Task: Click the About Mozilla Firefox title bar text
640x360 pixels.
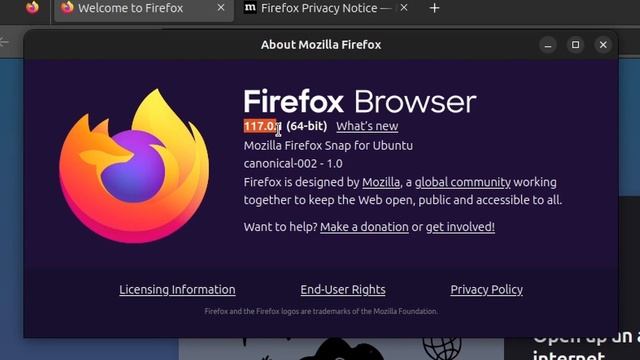Action: [x=321, y=45]
